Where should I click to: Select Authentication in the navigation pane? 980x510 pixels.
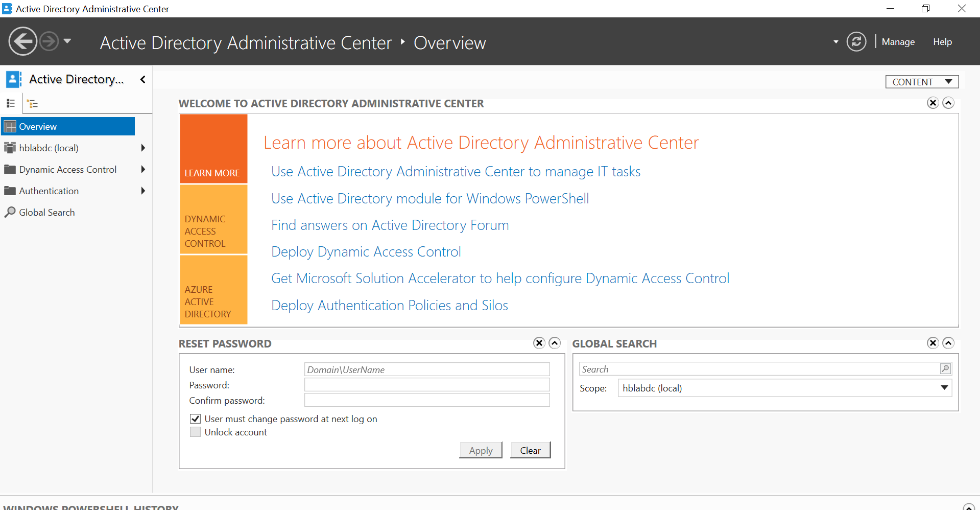tap(49, 191)
